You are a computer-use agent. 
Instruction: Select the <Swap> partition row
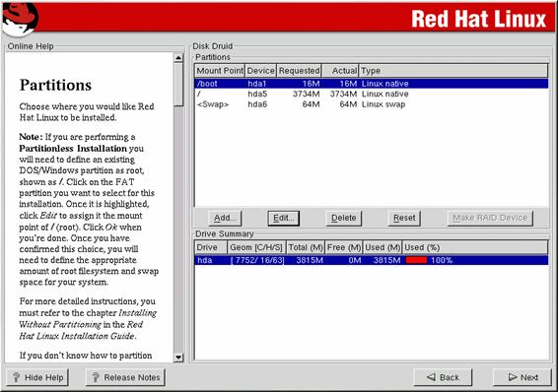tap(372, 104)
